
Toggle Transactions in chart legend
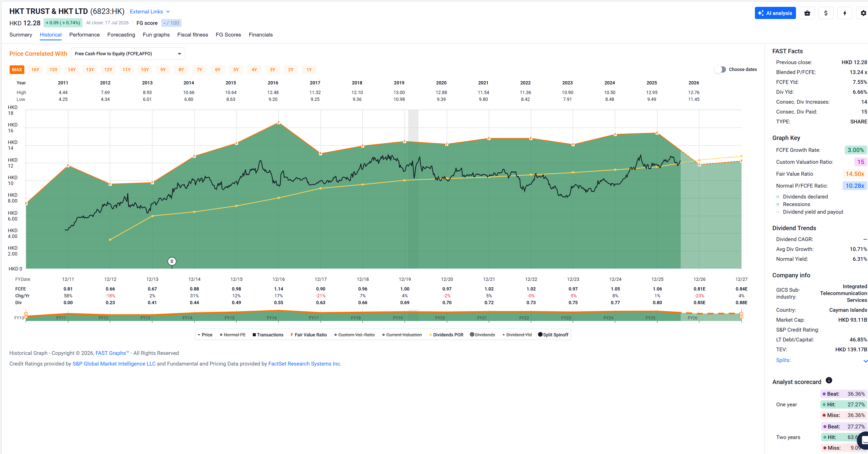coord(268,335)
